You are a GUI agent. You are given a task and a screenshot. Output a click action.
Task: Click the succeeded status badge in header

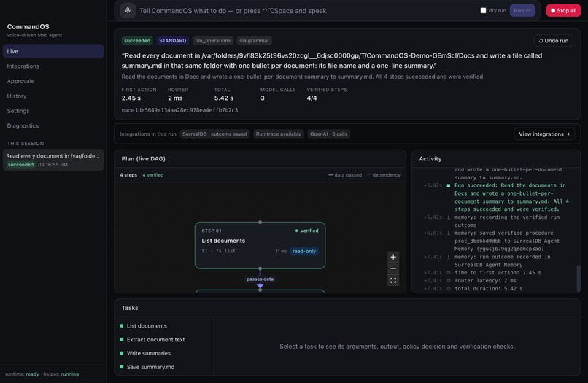(x=137, y=41)
